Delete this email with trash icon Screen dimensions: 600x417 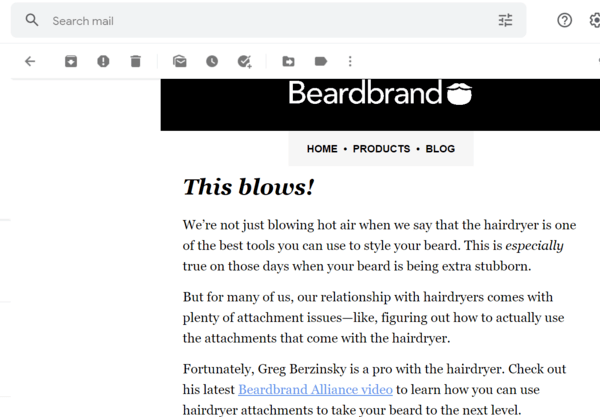(136, 61)
